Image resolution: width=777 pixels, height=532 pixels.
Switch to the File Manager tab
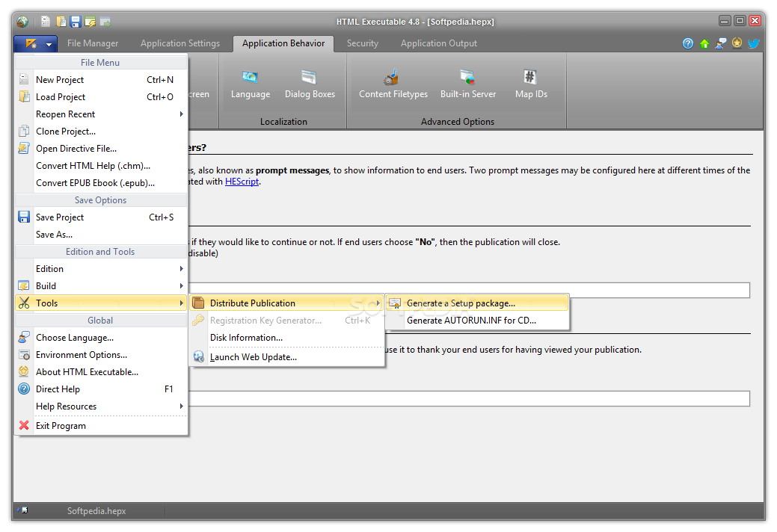(93, 43)
